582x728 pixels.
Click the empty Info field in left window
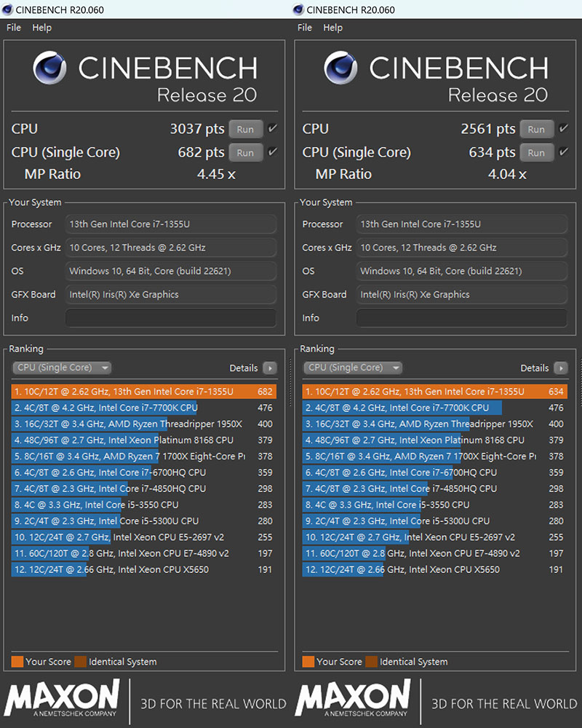(171, 318)
